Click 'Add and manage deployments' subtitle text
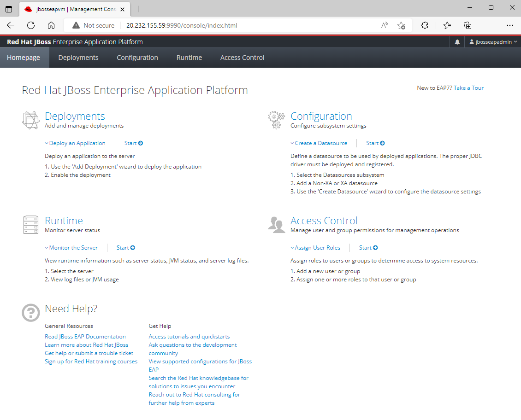Viewport: 521px width, 420px height. click(x=84, y=125)
